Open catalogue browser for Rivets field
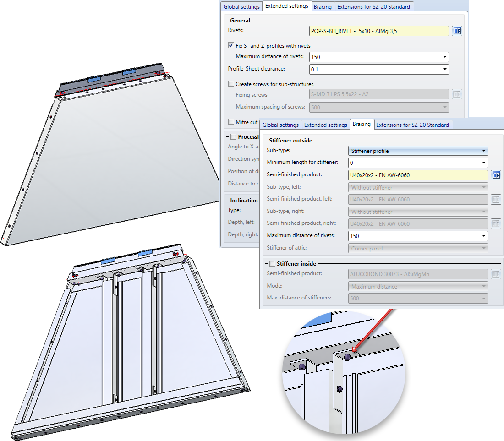This screenshot has height=441, width=504. 457,31
